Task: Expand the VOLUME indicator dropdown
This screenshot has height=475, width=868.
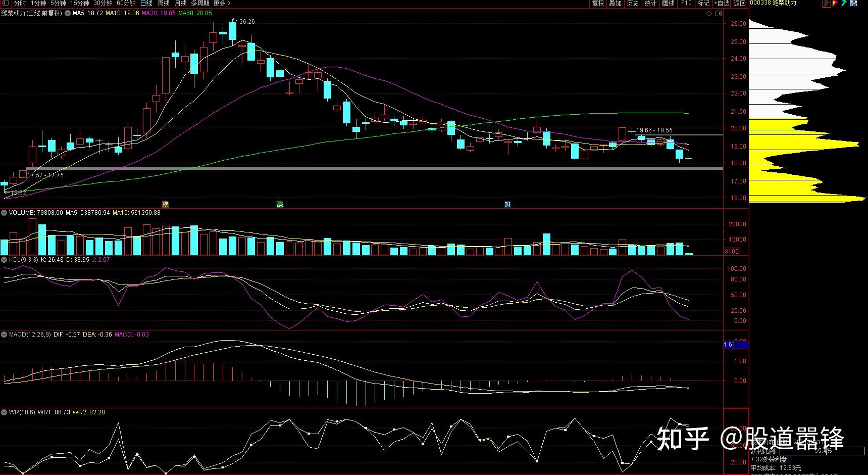Action: tap(4, 213)
